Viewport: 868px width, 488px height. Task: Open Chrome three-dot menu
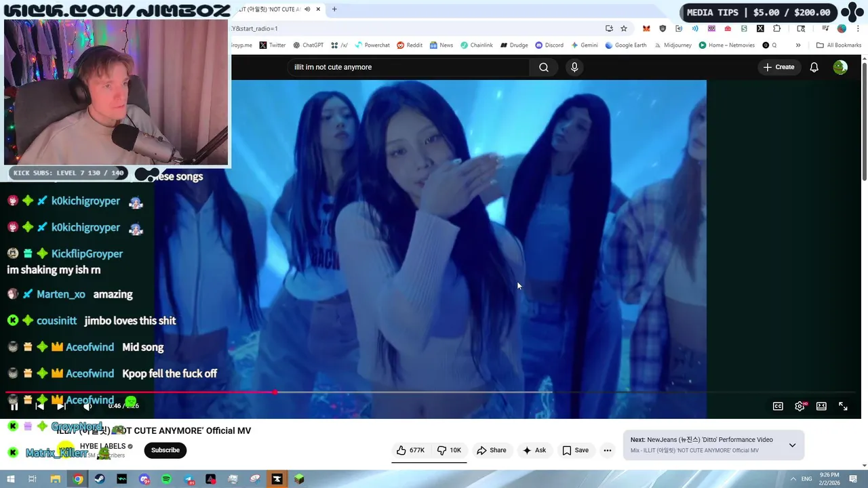point(858,28)
